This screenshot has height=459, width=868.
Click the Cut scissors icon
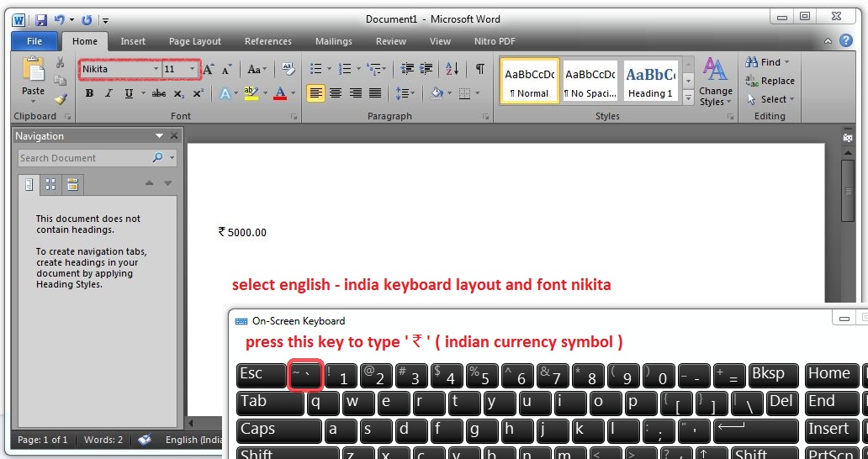point(60,63)
